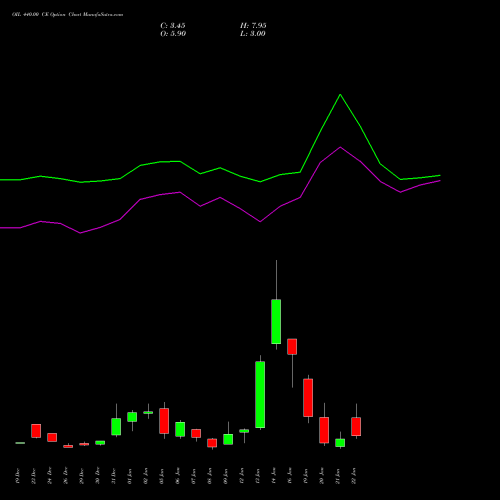The height and width of the screenshot is (500, 500).
Task: Click the "13 Jan" date label
Action: (258, 476)
